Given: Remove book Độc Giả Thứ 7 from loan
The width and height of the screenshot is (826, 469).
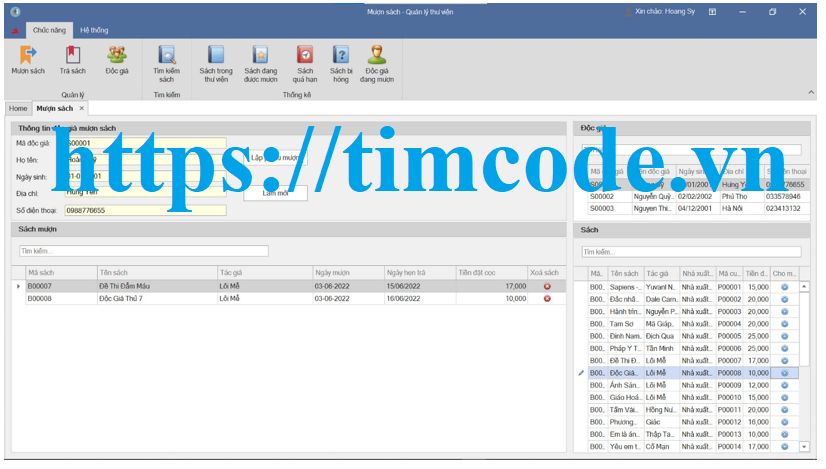Looking at the screenshot, I should 547,298.
